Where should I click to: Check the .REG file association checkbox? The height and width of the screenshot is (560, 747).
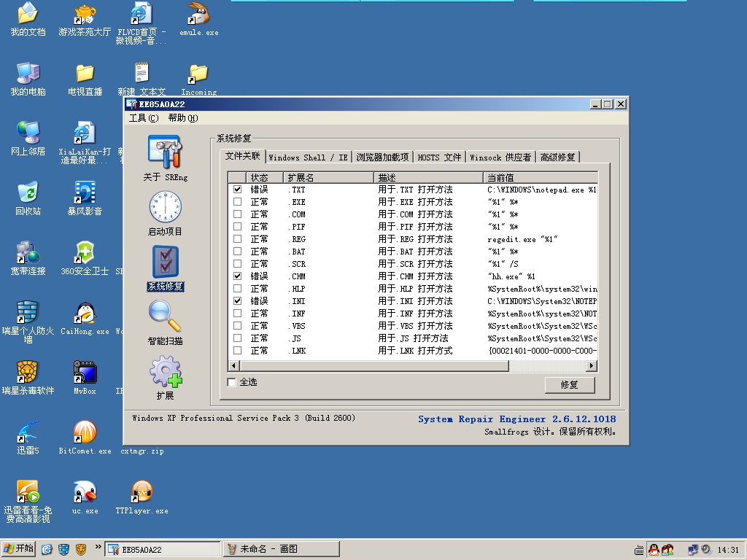pos(237,238)
